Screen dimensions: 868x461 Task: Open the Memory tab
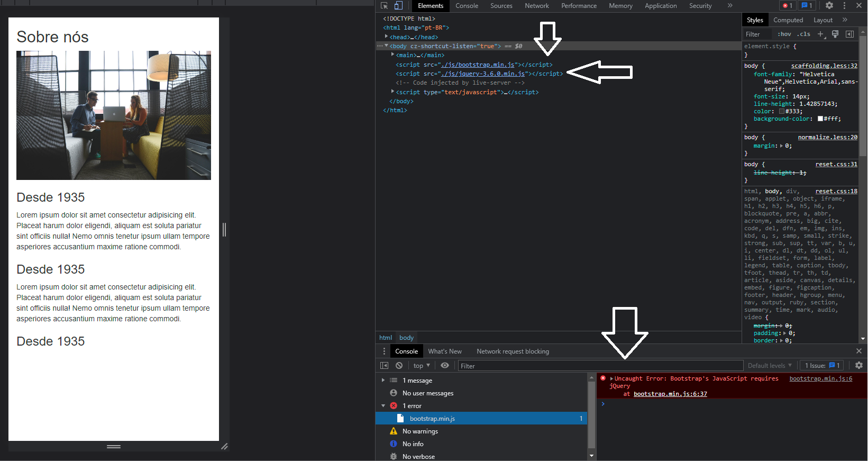click(x=620, y=6)
